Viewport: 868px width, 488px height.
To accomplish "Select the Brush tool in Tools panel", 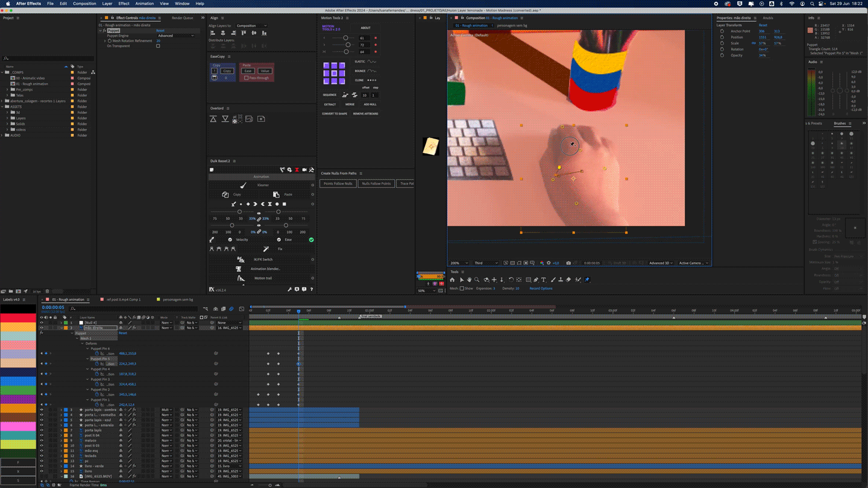I will coord(553,280).
